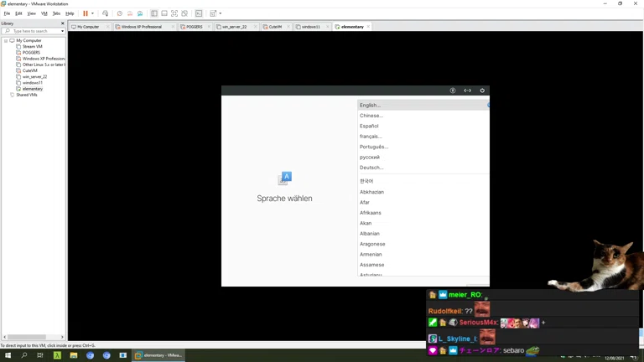Toggle the library sidebar view icon
The width and height of the screenshot is (644, 362).
(154, 13)
